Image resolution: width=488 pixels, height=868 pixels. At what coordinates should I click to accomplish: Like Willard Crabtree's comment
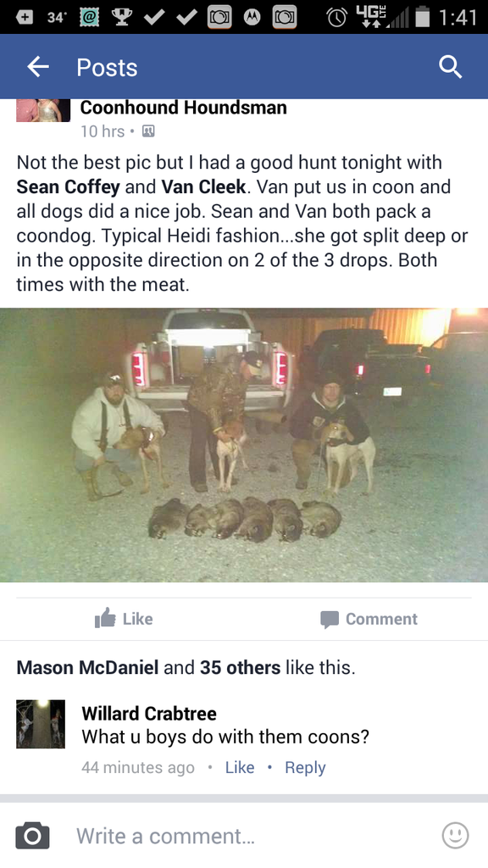click(240, 767)
